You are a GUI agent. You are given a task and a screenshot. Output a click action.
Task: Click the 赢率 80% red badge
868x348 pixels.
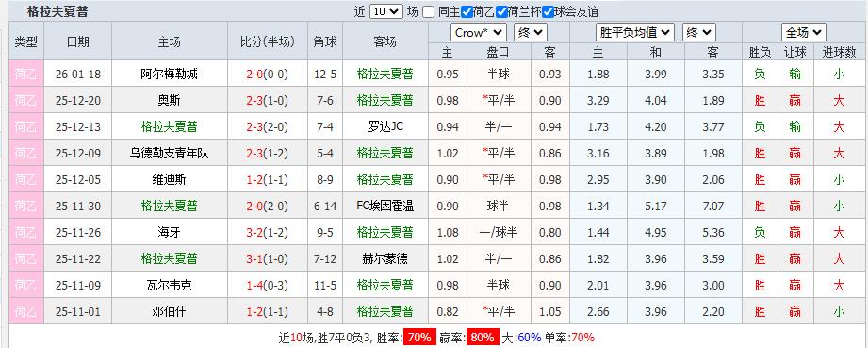point(483,337)
